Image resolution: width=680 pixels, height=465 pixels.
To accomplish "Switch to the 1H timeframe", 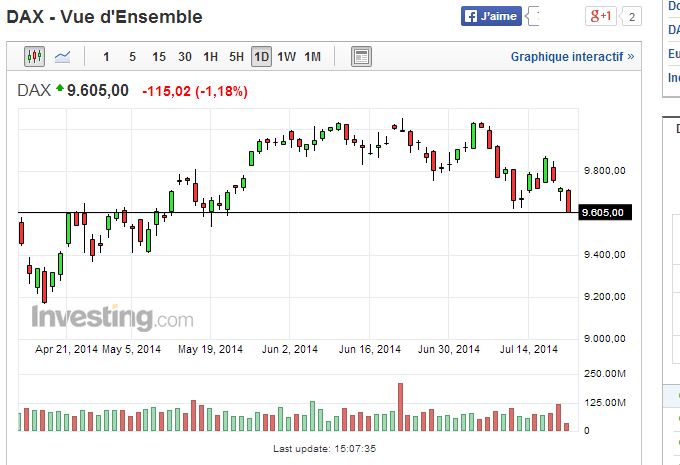I will (x=210, y=56).
